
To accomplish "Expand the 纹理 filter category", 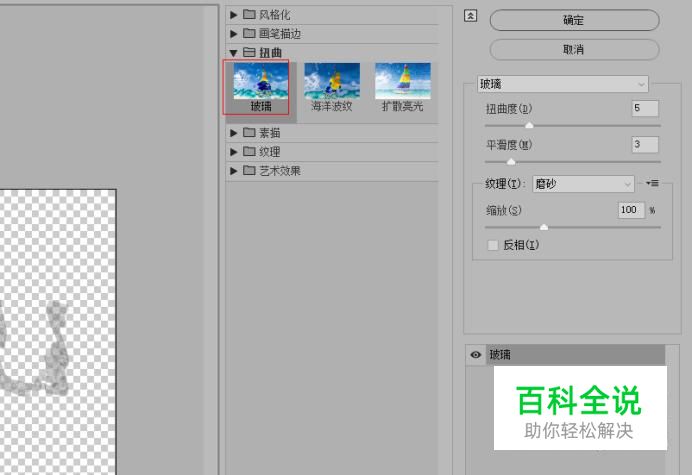I will coord(233,152).
